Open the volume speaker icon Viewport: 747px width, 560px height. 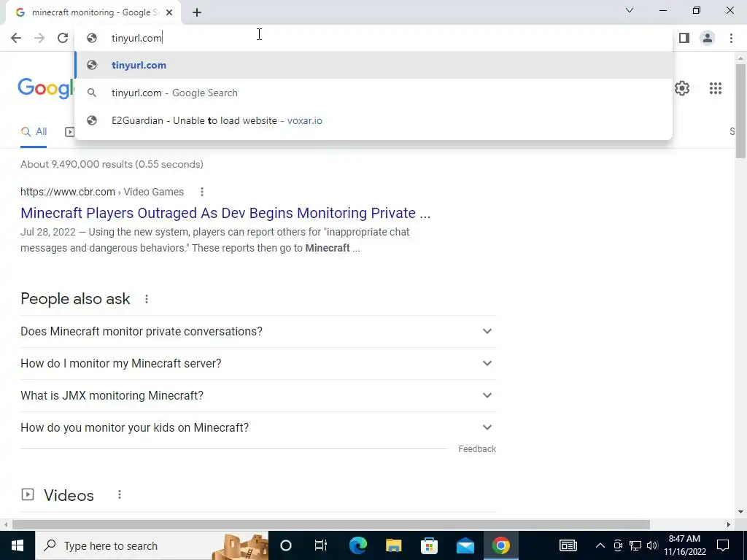click(652, 545)
